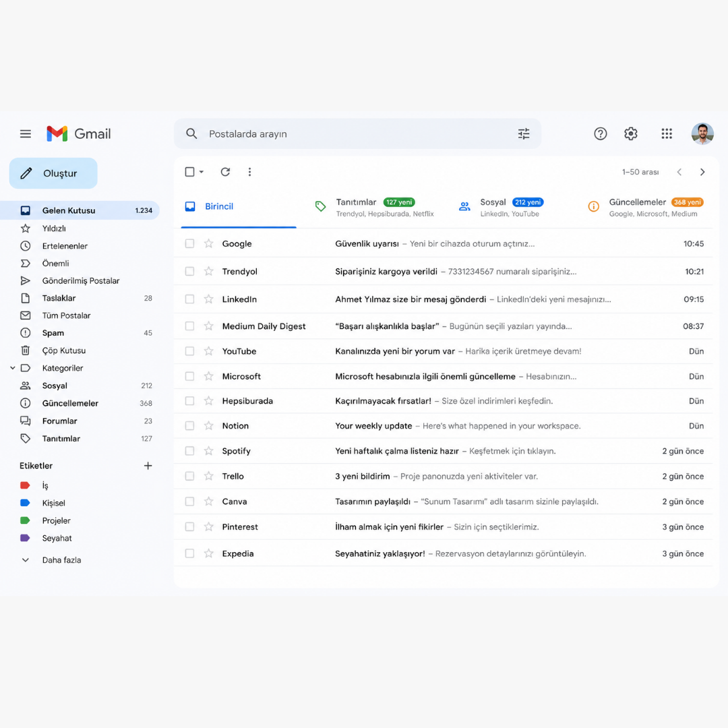Open the Help question mark icon
Viewport: 728px width, 728px height.
click(x=600, y=133)
